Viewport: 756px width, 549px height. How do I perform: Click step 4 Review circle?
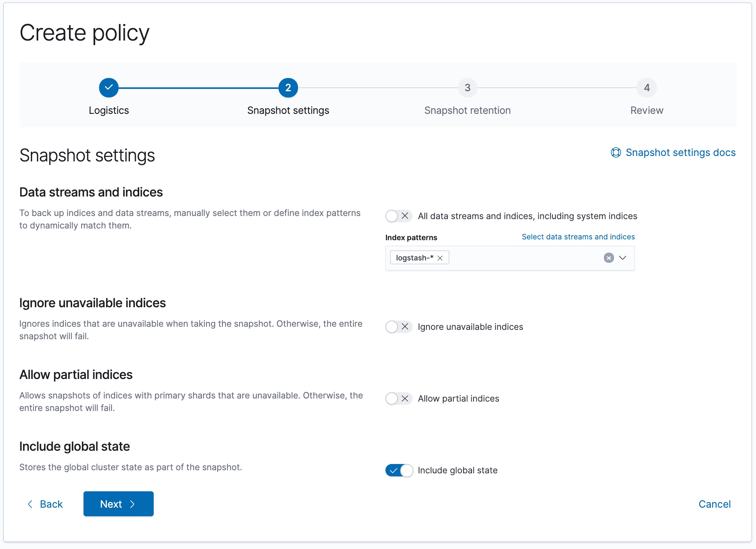click(646, 88)
